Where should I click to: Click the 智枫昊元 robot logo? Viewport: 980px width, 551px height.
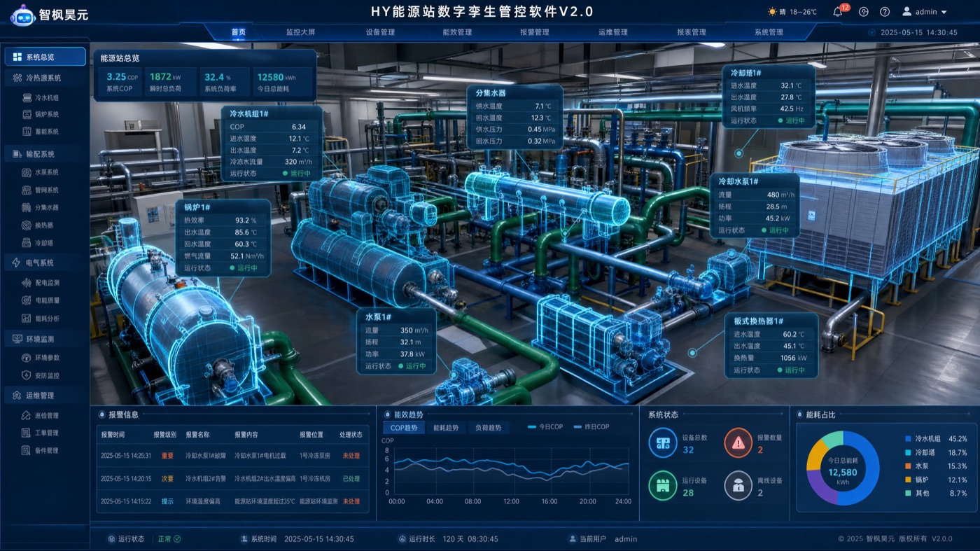[22, 15]
